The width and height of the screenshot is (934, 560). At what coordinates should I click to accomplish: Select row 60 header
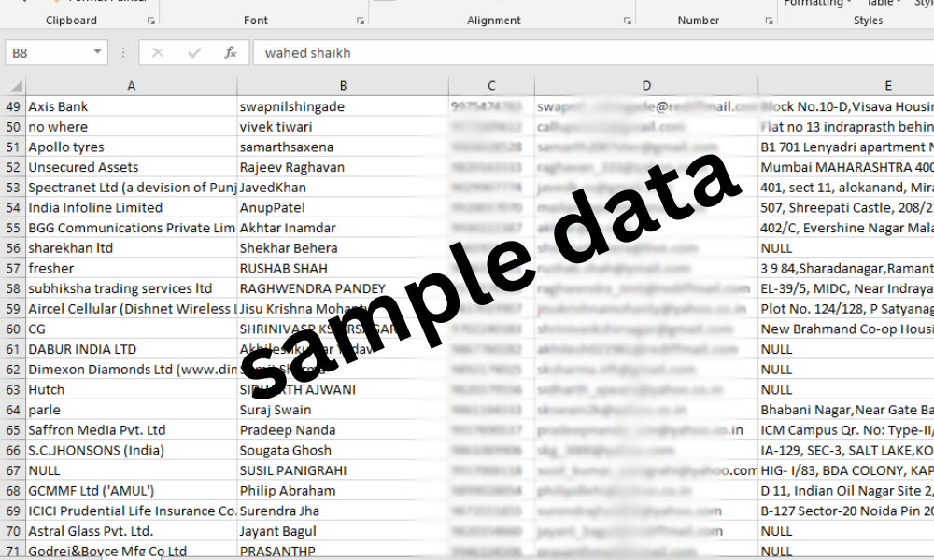click(13, 329)
